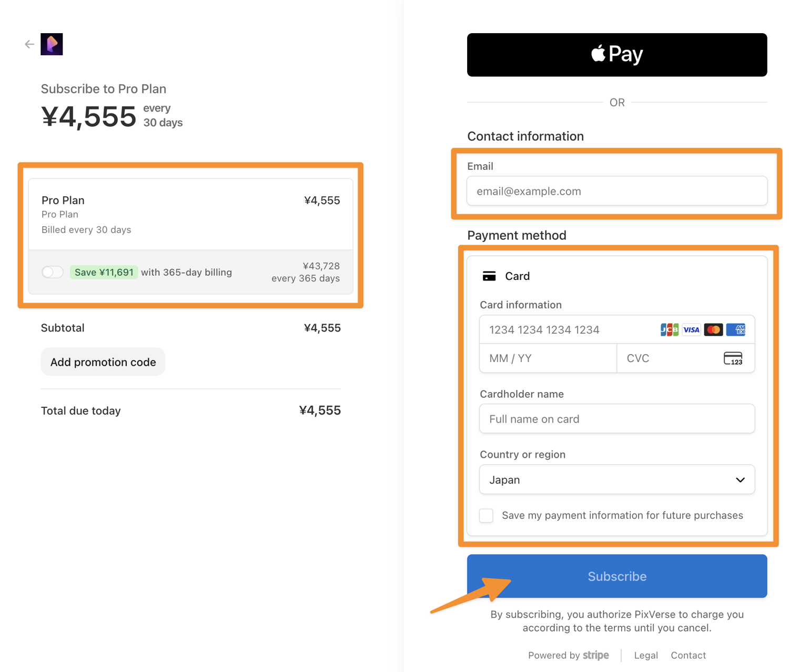Check Save my payment information box

[486, 515]
